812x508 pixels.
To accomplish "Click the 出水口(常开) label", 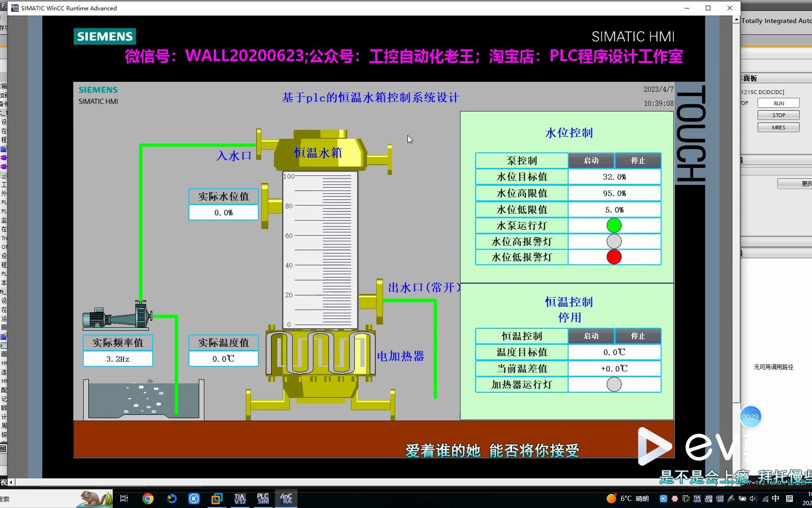I will pos(424,287).
